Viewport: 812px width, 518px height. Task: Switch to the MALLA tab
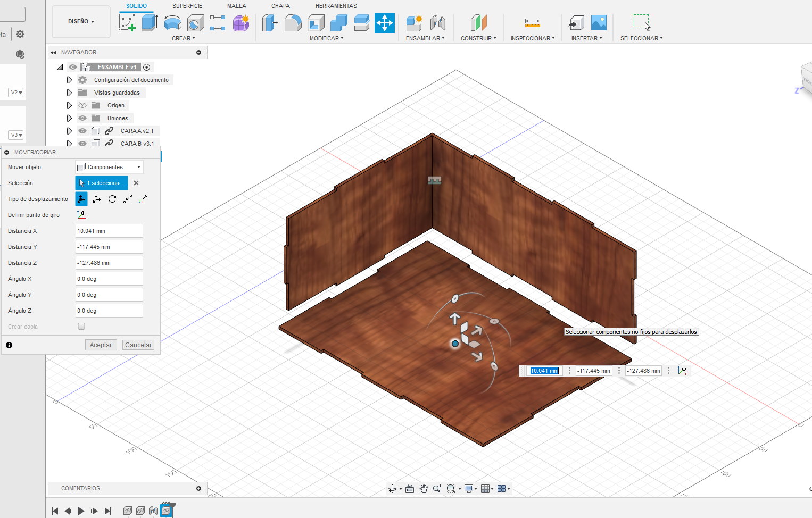(x=237, y=6)
